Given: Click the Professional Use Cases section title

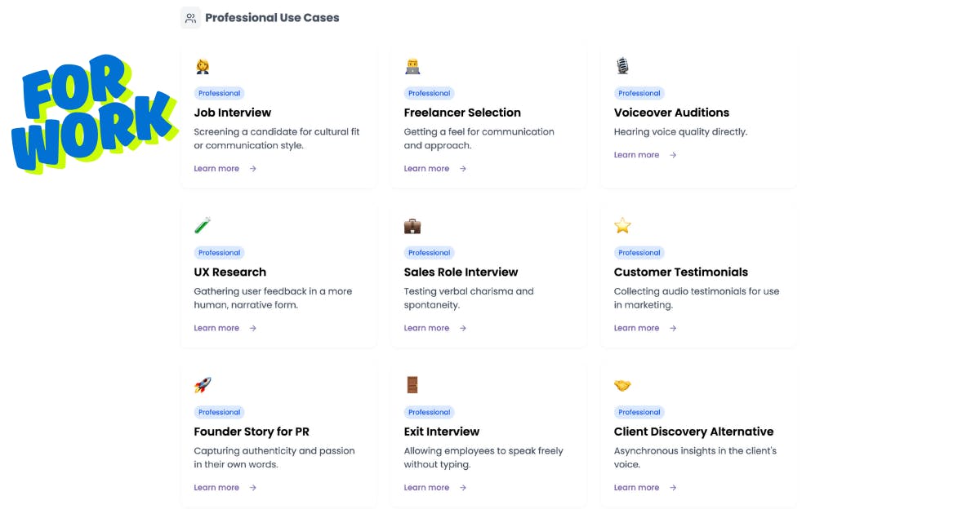Looking at the screenshot, I should 272,18.
